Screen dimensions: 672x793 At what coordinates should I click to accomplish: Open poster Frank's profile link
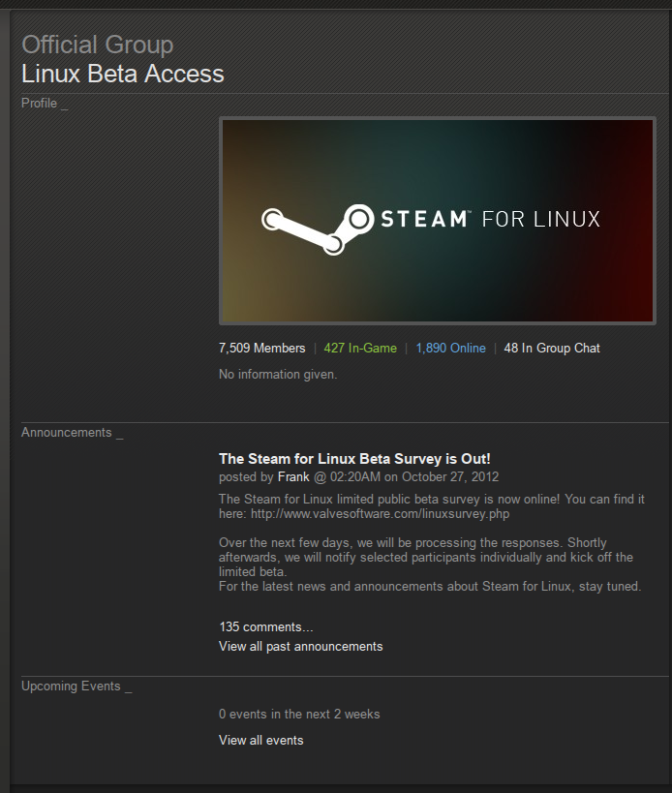293,476
